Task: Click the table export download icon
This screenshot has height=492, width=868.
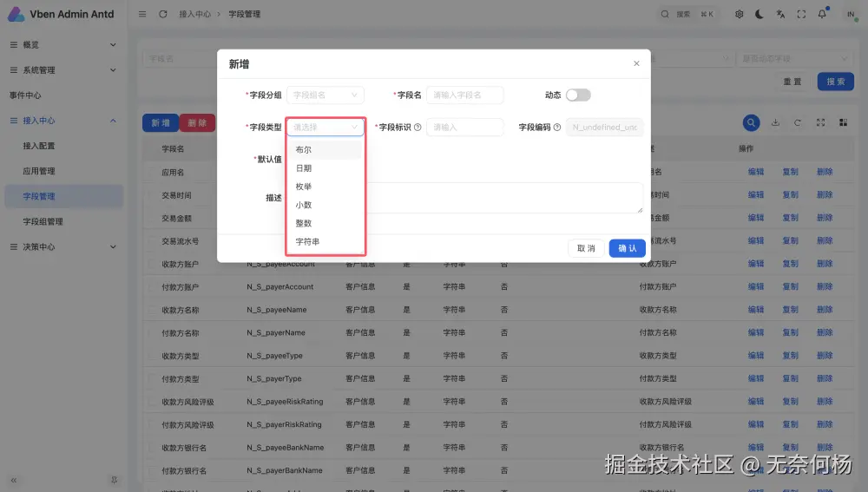Action: click(775, 123)
